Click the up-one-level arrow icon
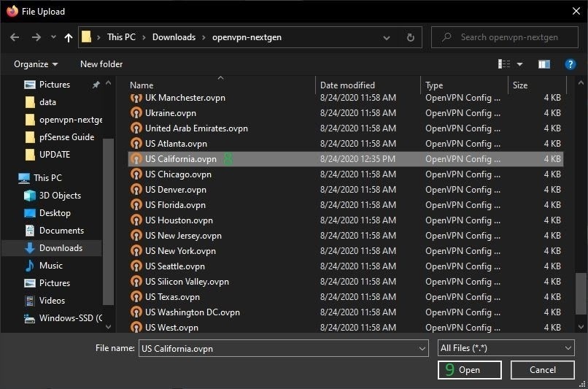Screen dimensions: 588x389 point(69,37)
